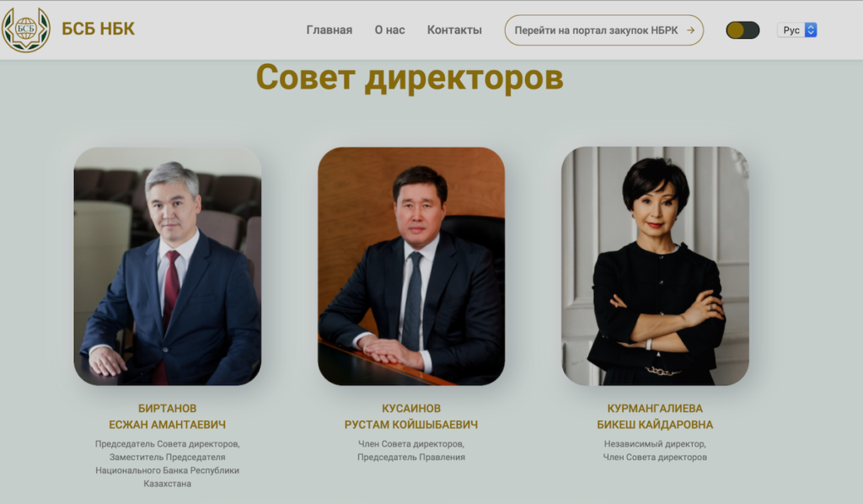Select the portrait photo of Биртанов
The width and height of the screenshot is (863, 504).
[x=168, y=265]
